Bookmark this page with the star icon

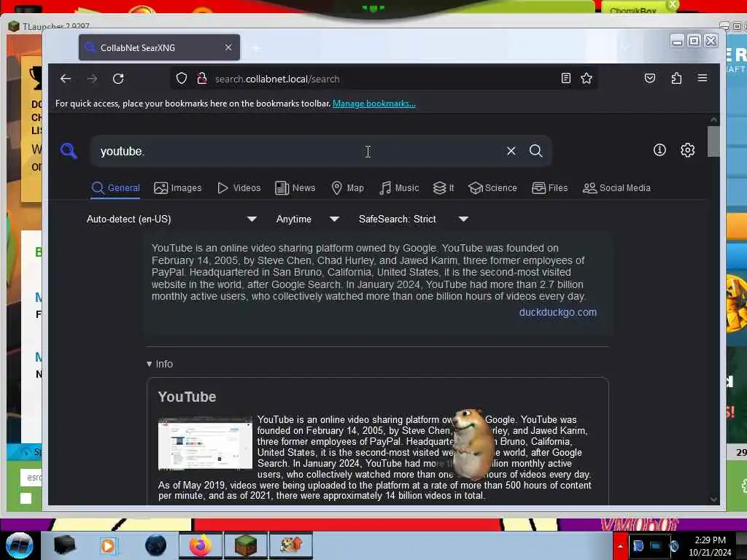[x=587, y=78]
